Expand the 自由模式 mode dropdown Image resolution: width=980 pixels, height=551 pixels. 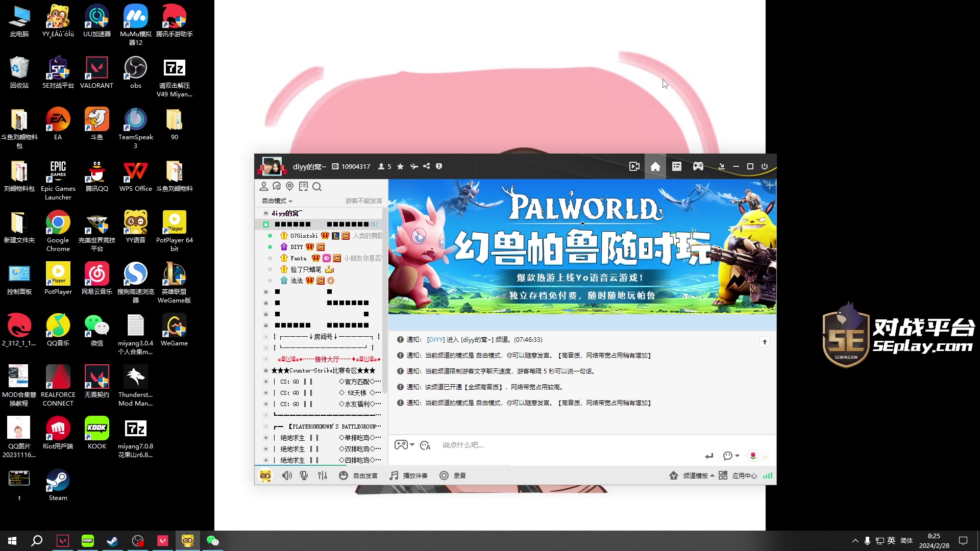pos(277,201)
